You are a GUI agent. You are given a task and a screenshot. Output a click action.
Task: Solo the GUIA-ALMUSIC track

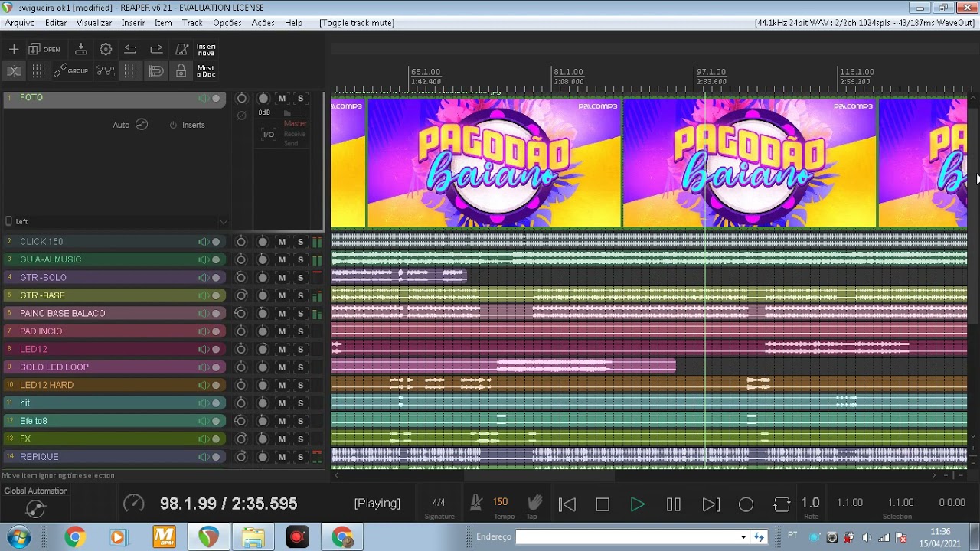pyautogui.click(x=300, y=259)
